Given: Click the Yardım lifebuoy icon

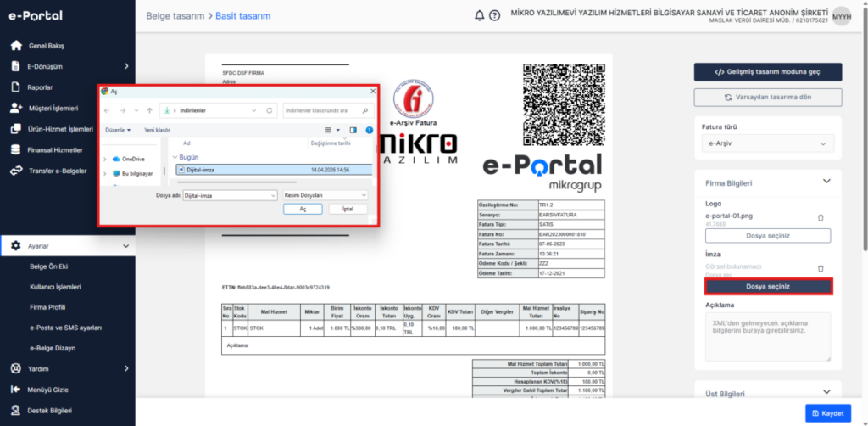Looking at the screenshot, I should (16, 368).
